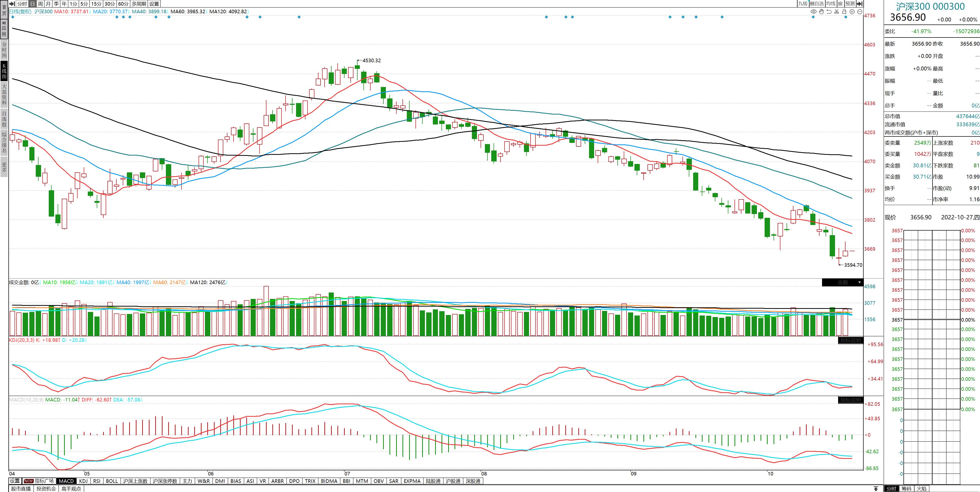Viewport: 980px width, 492px height.
Task: Open the 金额 dropdown in volume panel
Action: pyautogui.click(x=859, y=283)
